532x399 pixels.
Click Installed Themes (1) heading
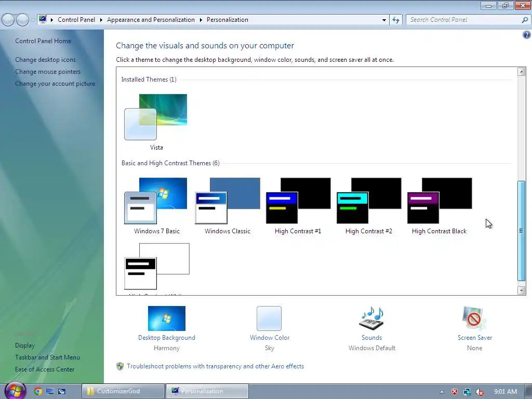(x=149, y=79)
